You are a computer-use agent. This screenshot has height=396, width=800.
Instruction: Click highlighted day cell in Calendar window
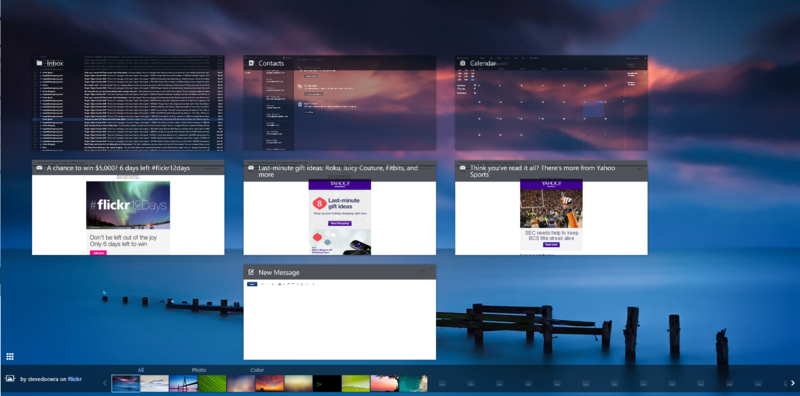[594, 109]
